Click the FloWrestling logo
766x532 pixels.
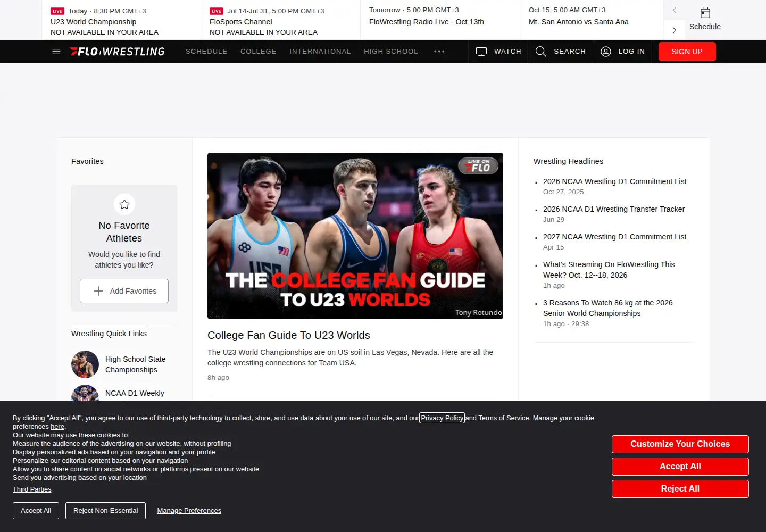pos(117,52)
